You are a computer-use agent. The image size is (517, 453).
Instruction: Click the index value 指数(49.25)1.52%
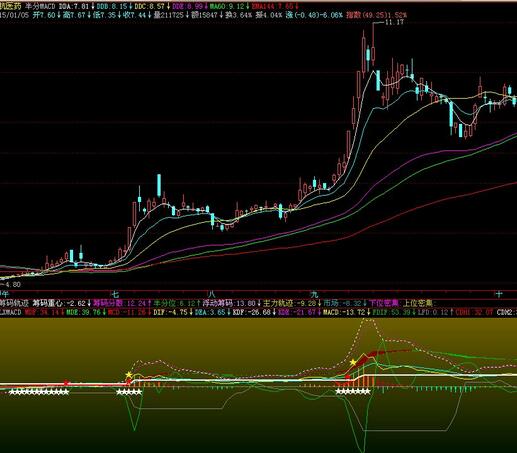click(376, 15)
